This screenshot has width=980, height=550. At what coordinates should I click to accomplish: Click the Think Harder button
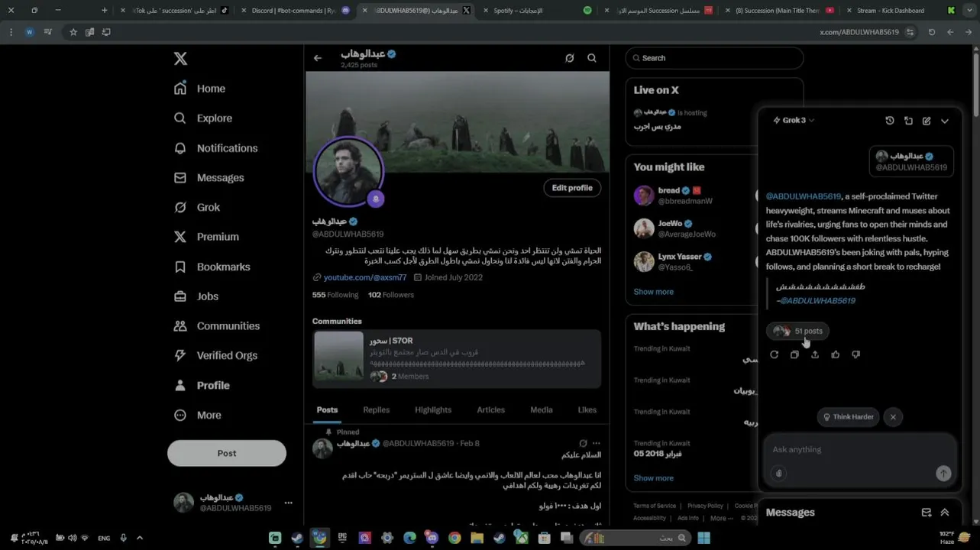[848, 417]
